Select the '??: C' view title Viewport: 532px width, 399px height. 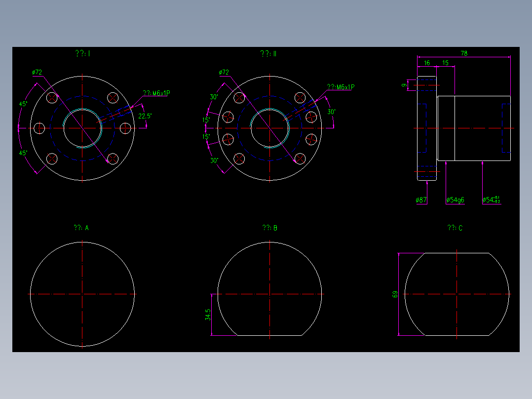click(455, 228)
